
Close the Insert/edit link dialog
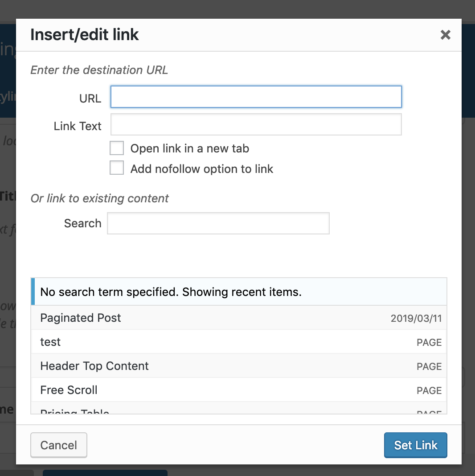point(445,35)
